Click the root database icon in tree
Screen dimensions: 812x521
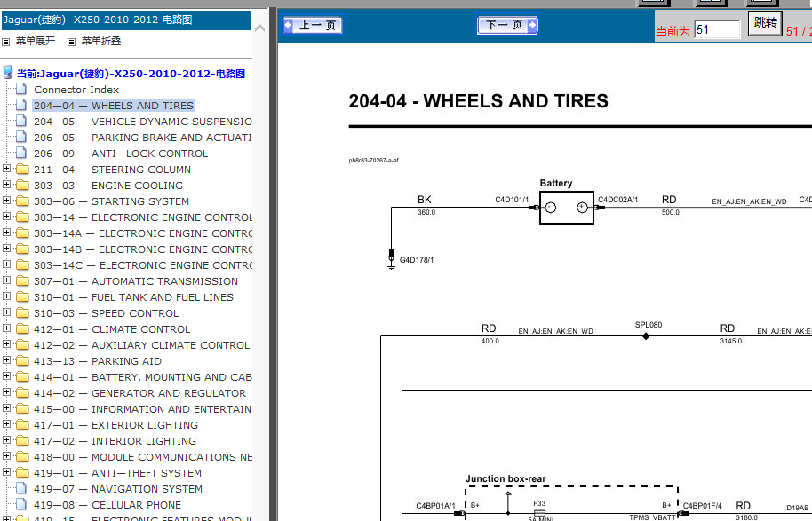coord(7,73)
